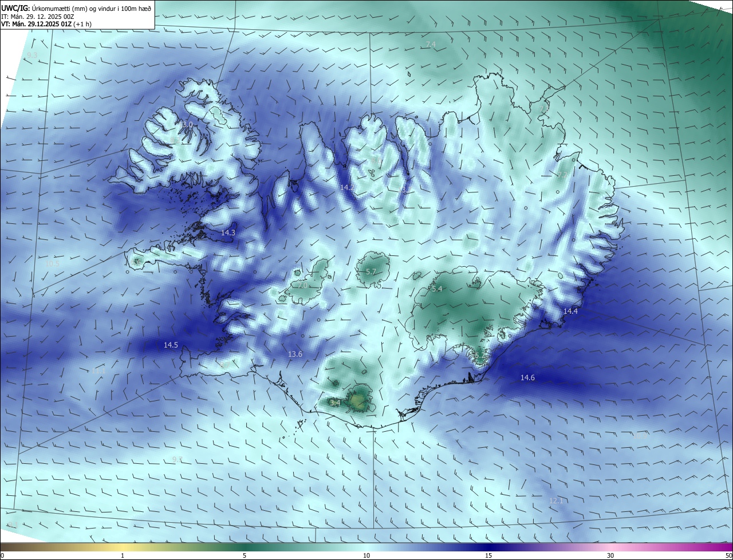Viewport: 733px width, 560px height.
Task: Select the valid time line 'VT: Mán. 29.12.2025 01Z'
Action: pos(36,24)
